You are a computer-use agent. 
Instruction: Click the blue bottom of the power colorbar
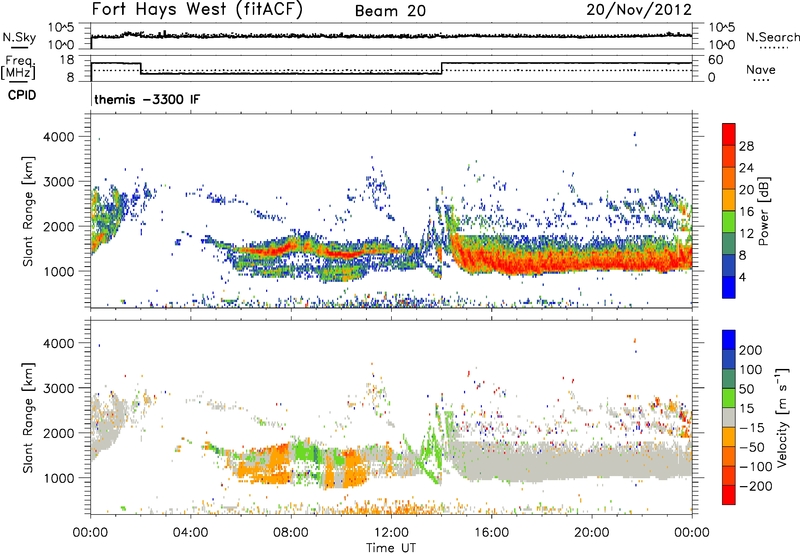pos(729,287)
